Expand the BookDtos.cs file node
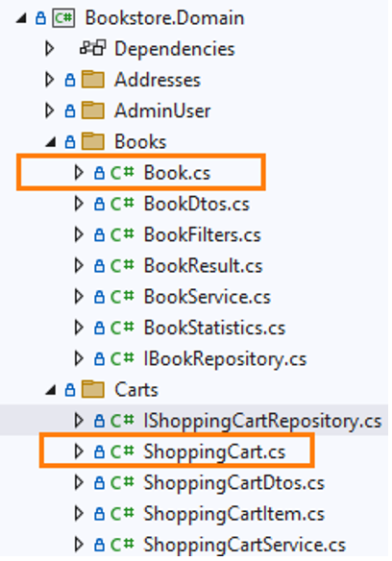Screen dimensions: 392x561 (79, 204)
